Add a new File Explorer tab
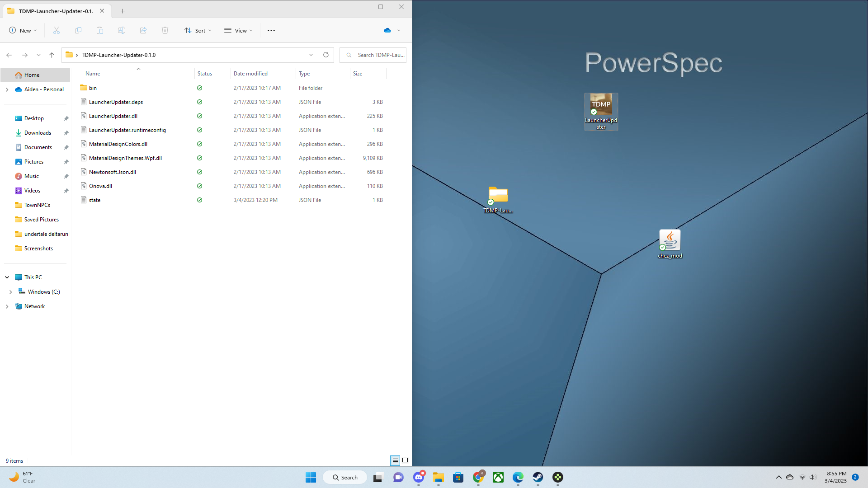This screenshot has width=868, height=488. pos(123,11)
